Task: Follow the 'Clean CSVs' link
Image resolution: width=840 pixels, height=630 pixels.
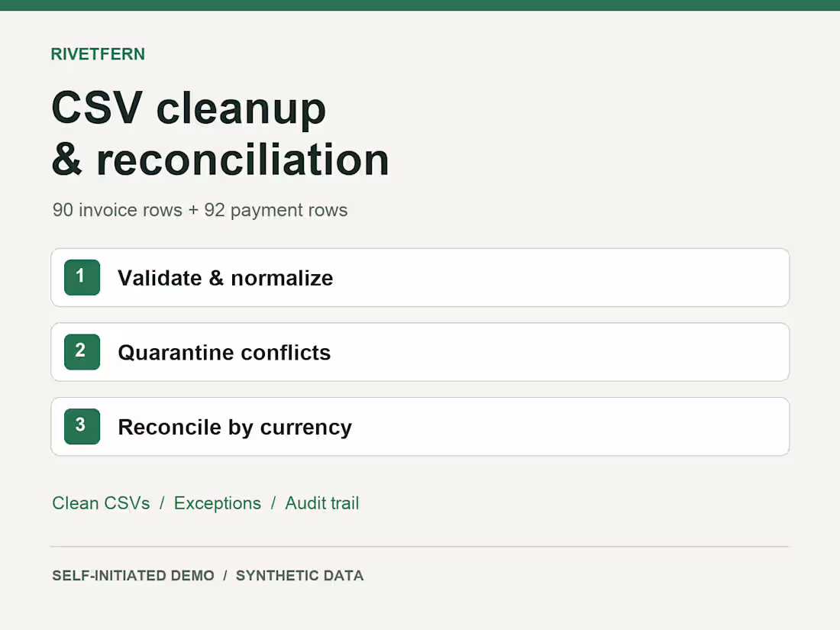Action: pos(101,503)
